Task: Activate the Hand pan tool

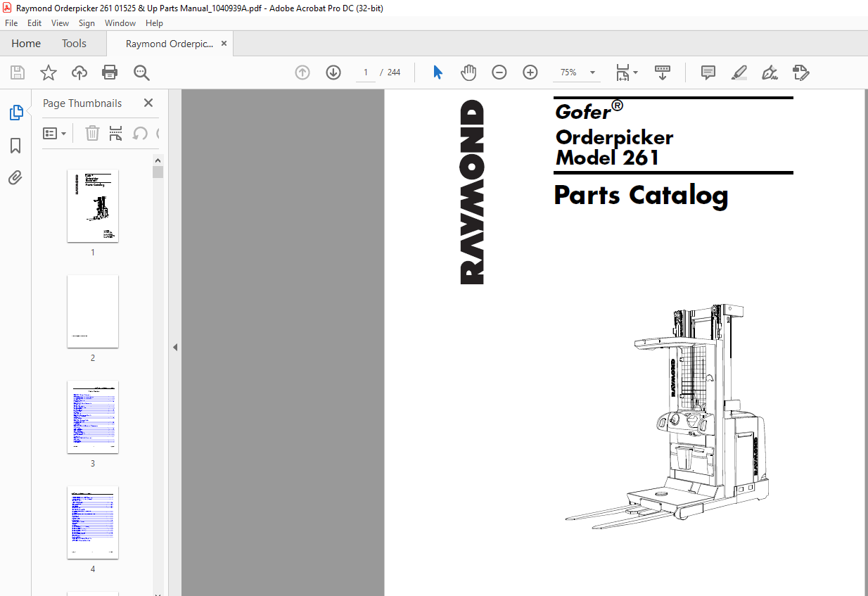Action: pyautogui.click(x=468, y=72)
